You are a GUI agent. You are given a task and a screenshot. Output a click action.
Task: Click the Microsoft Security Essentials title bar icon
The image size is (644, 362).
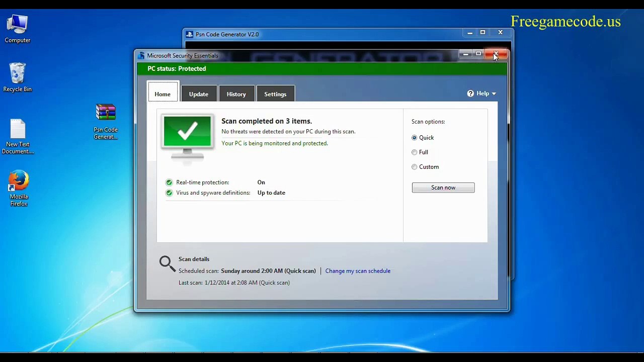click(141, 56)
